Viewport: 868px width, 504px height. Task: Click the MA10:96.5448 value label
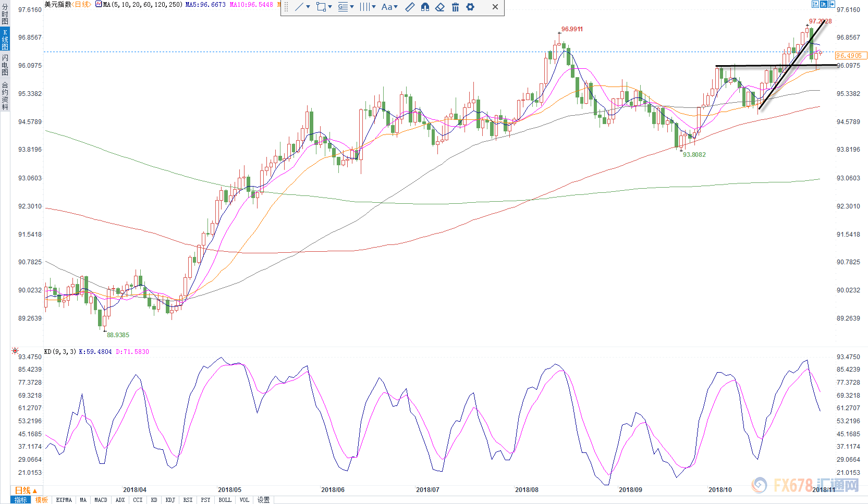click(251, 4)
